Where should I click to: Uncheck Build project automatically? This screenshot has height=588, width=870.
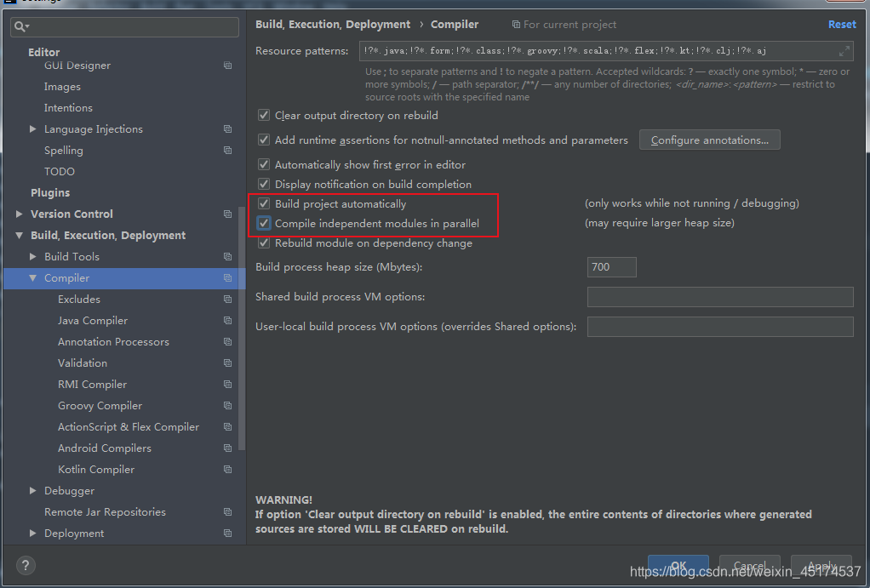point(264,203)
